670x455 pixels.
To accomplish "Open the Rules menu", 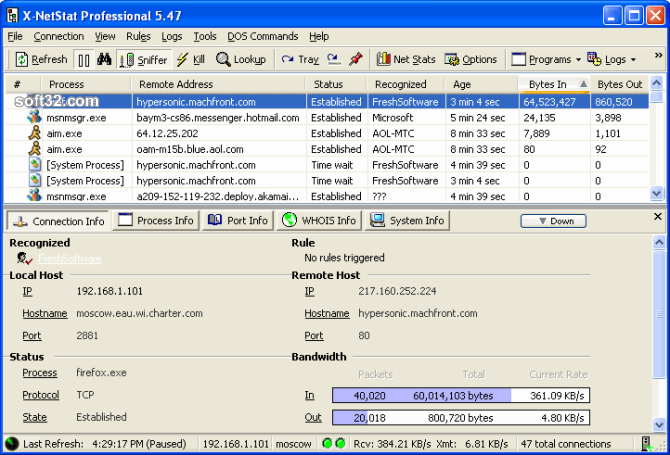I will point(138,36).
